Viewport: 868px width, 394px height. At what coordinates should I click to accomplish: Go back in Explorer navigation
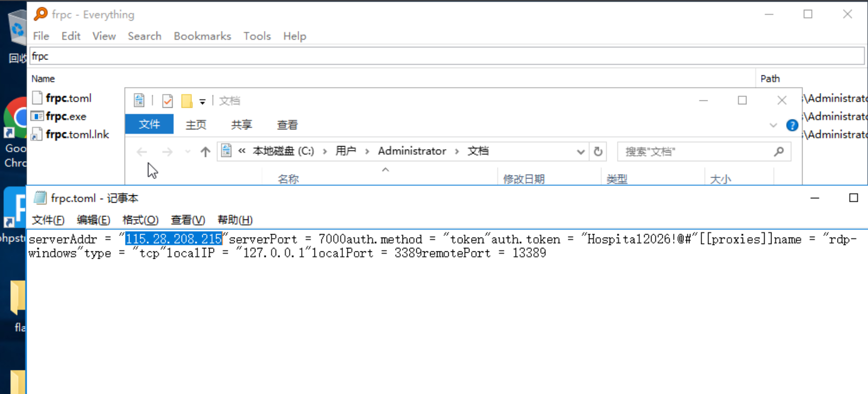pyautogui.click(x=142, y=152)
